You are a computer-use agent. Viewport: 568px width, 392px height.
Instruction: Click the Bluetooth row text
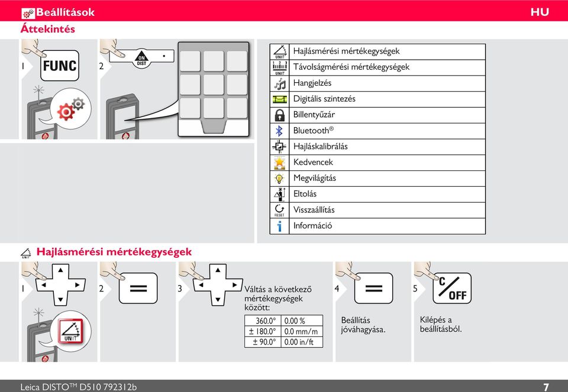pos(314,131)
